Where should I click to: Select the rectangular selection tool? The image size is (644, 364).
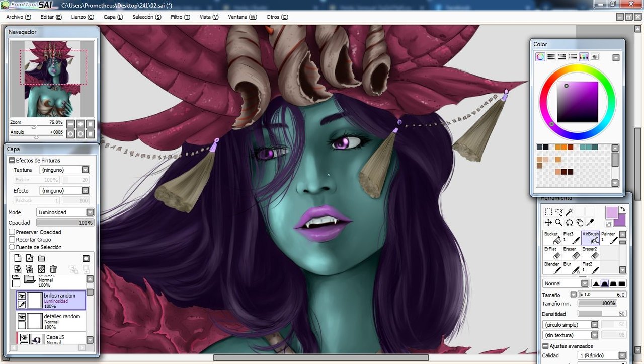[548, 212]
